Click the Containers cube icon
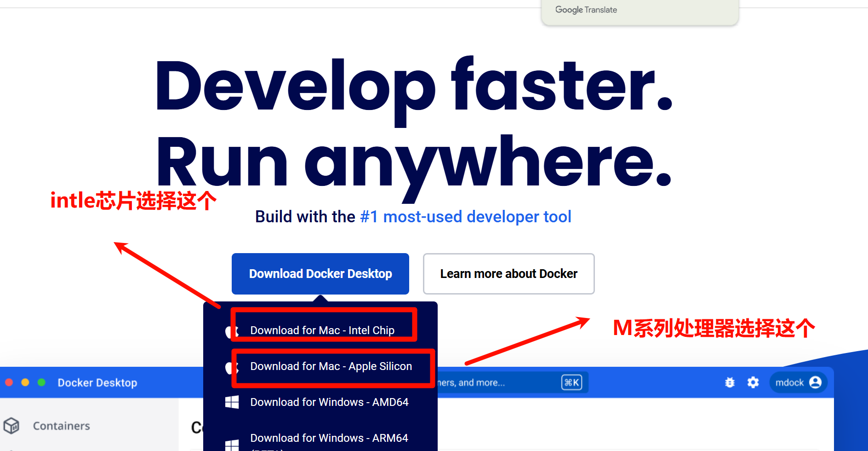Image resolution: width=868 pixels, height=451 pixels. [11, 426]
